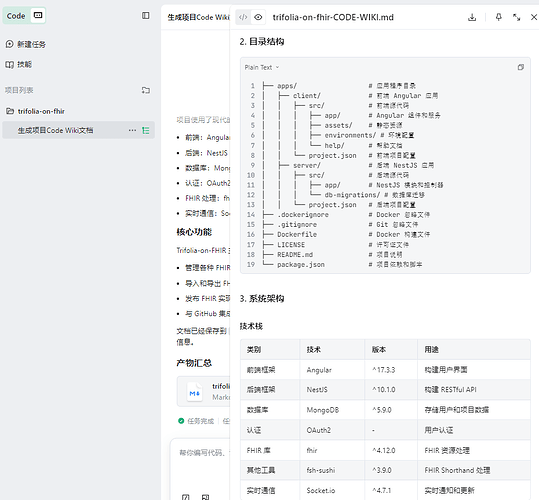Toggle the chat mode icon beside Code

38,15
